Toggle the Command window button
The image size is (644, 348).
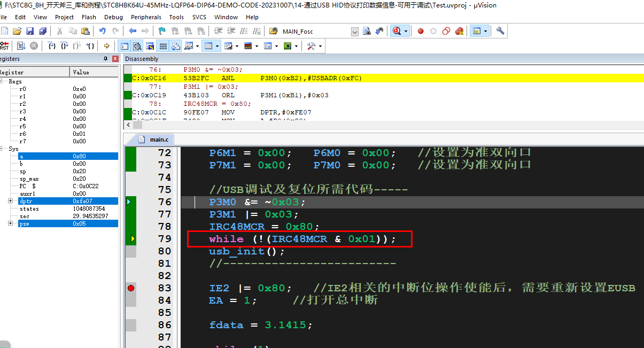pyautogui.click(x=124, y=46)
